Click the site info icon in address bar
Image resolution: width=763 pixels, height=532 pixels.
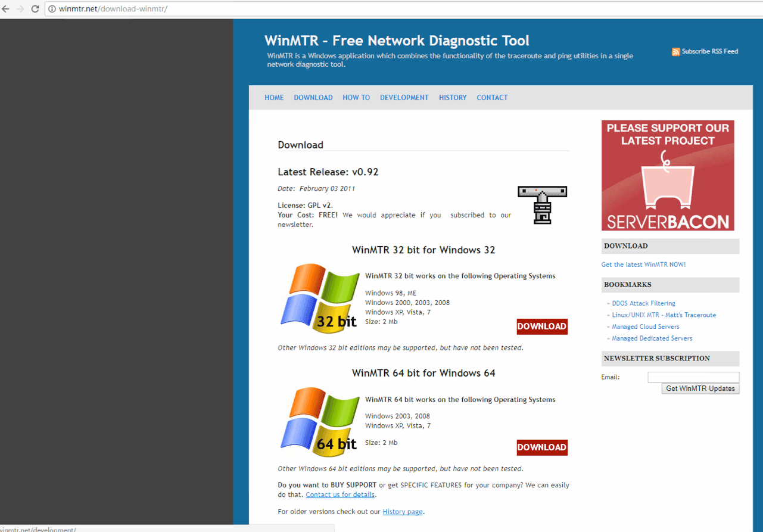coord(52,9)
